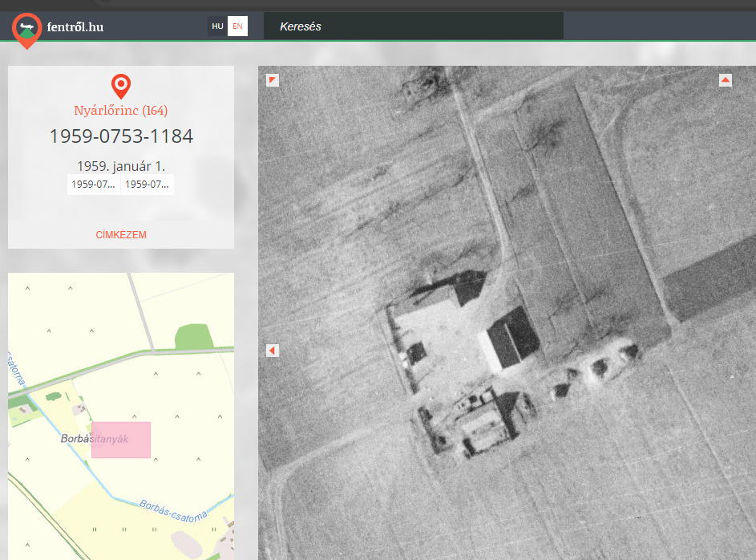Go to the left neighbouring aerial photo
This screenshot has width=756, height=560.
coord(273,351)
